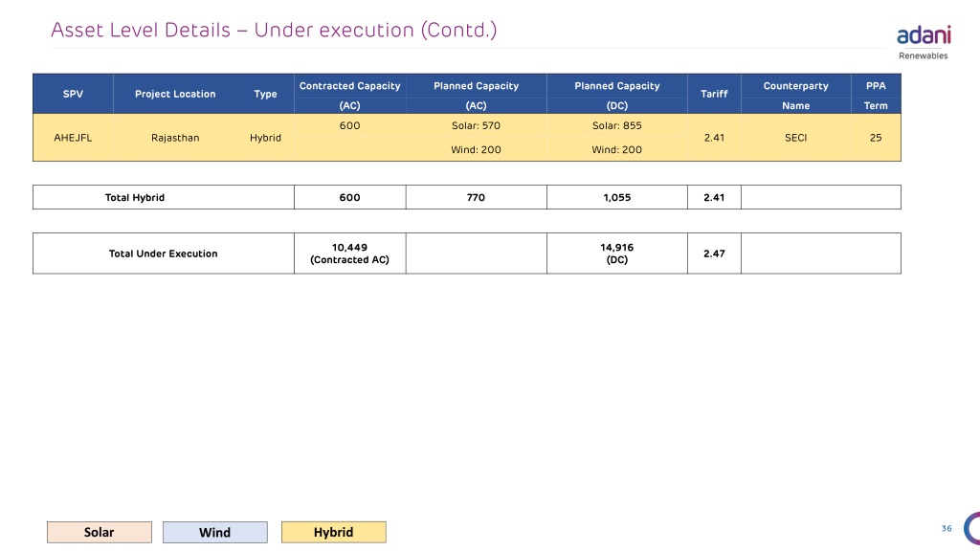Click the Planned Capacity (AC) header
Viewport: 980px width, 551px height.
(x=477, y=95)
